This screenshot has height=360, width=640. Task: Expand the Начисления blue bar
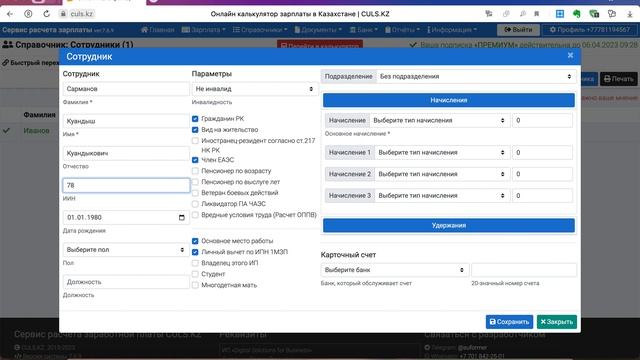449,100
